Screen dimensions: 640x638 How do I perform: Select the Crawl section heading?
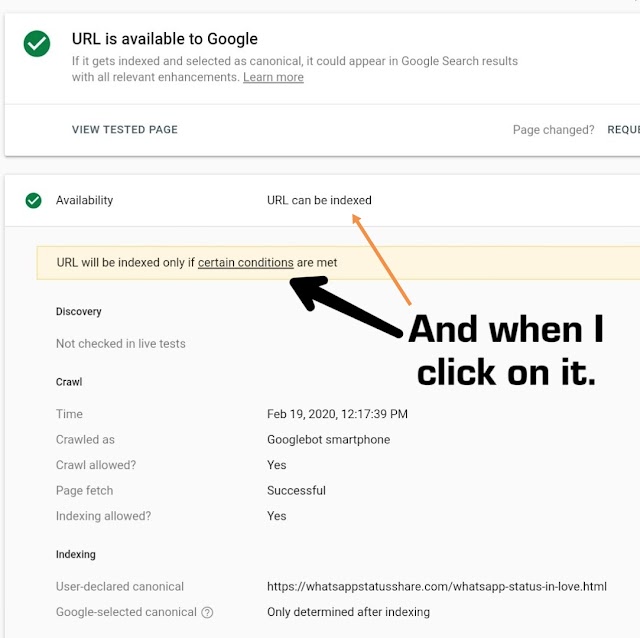pyautogui.click(x=69, y=382)
